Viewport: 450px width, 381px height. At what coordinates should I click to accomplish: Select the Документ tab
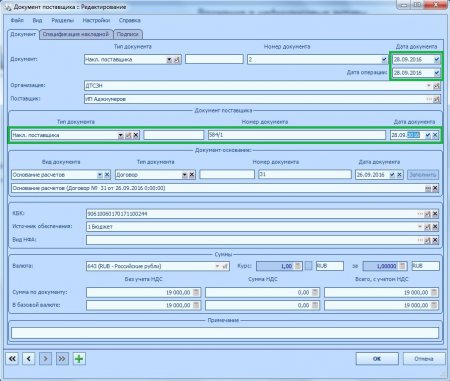(23, 34)
